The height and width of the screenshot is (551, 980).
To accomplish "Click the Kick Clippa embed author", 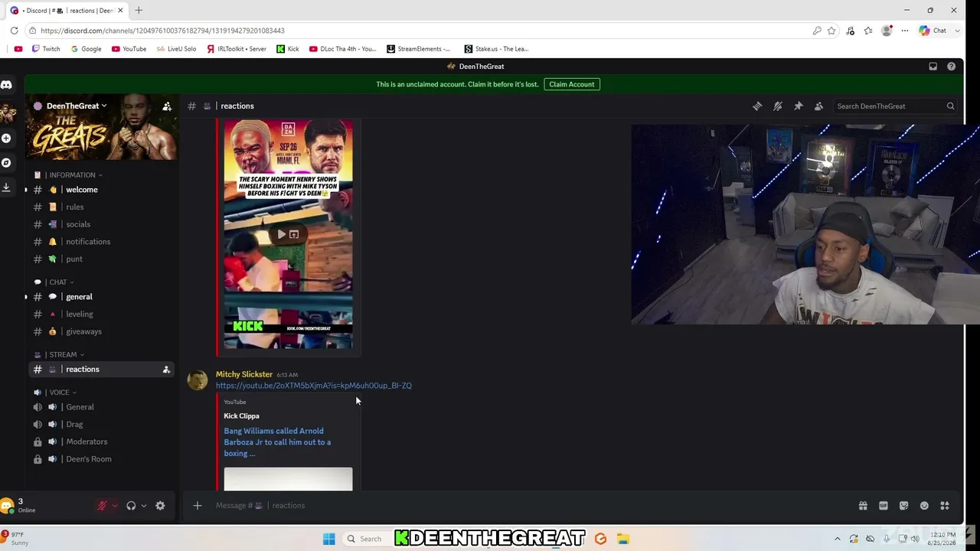I will [x=241, y=416].
